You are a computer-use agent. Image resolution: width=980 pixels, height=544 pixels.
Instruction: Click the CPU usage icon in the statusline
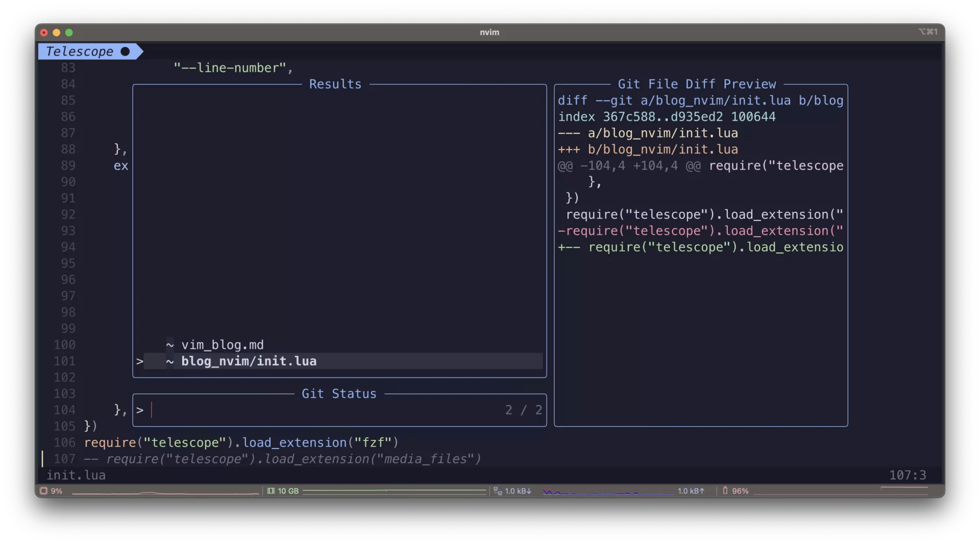click(44, 491)
